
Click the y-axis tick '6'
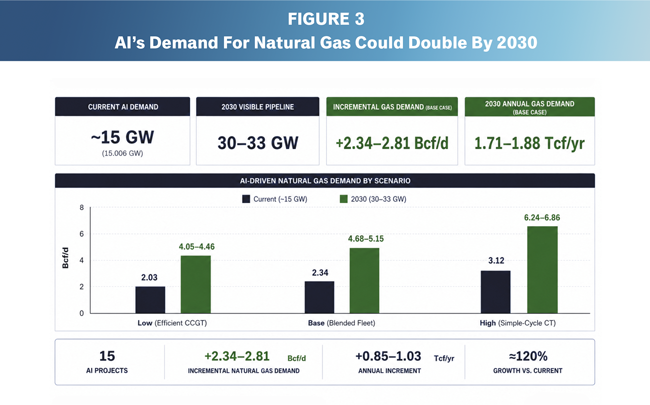[x=82, y=234]
